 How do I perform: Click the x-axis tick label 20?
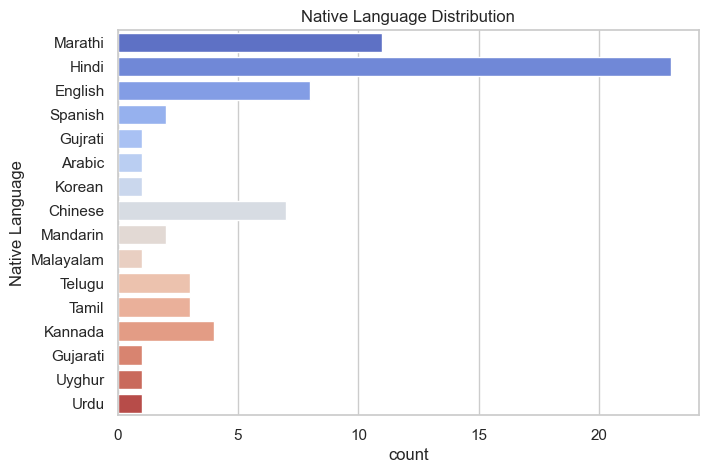coord(599,435)
